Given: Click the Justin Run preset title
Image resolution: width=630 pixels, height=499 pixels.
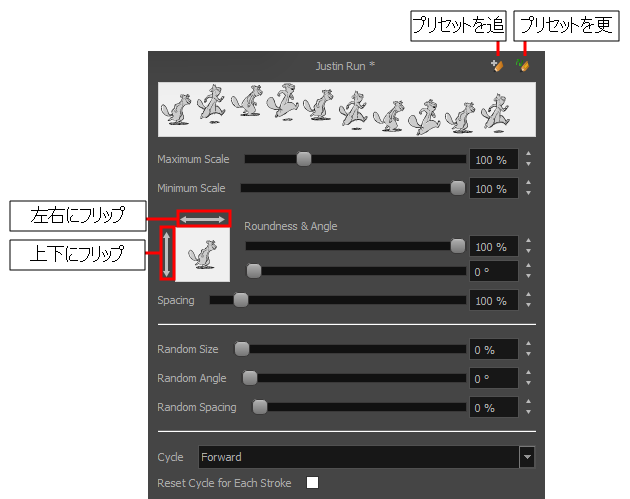Looking at the screenshot, I should 345,66.
